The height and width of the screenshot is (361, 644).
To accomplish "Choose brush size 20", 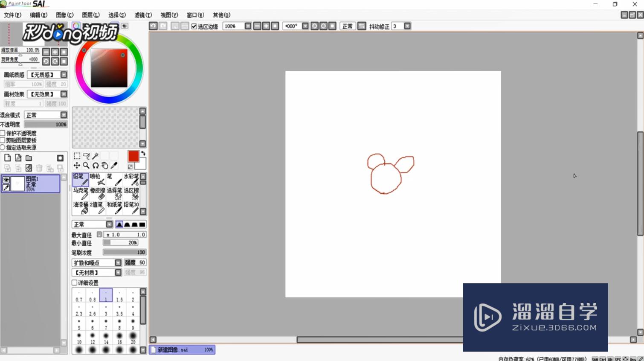I will point(133,338).
